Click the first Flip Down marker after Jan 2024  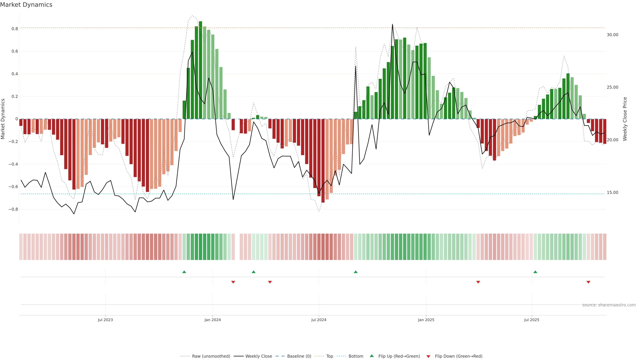233,282
